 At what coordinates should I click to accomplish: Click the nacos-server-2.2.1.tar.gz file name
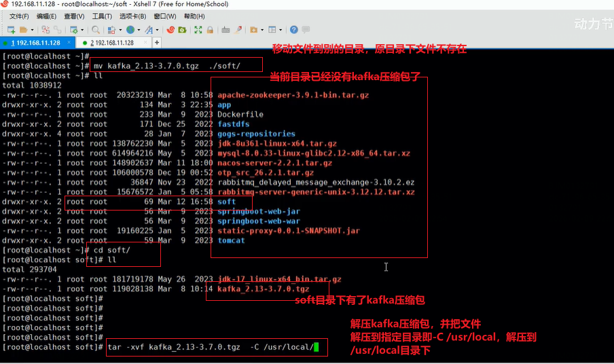(x=274, y=163)
